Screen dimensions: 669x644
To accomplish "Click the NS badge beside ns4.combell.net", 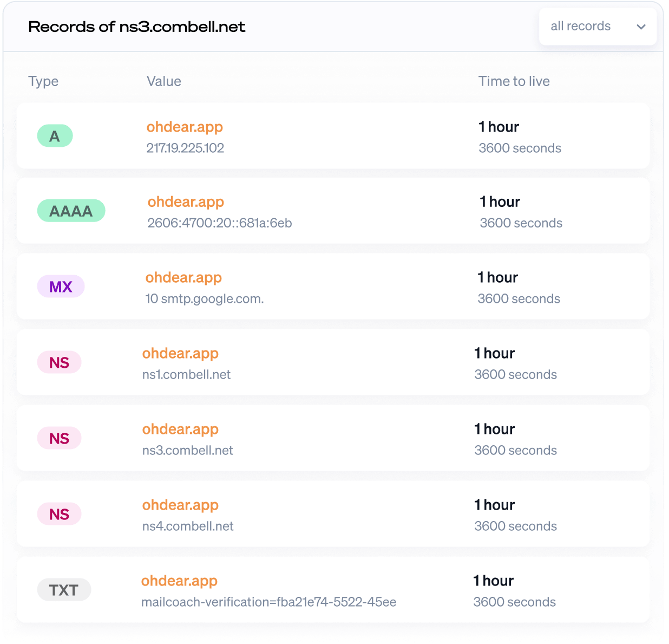I will point(59,513).
